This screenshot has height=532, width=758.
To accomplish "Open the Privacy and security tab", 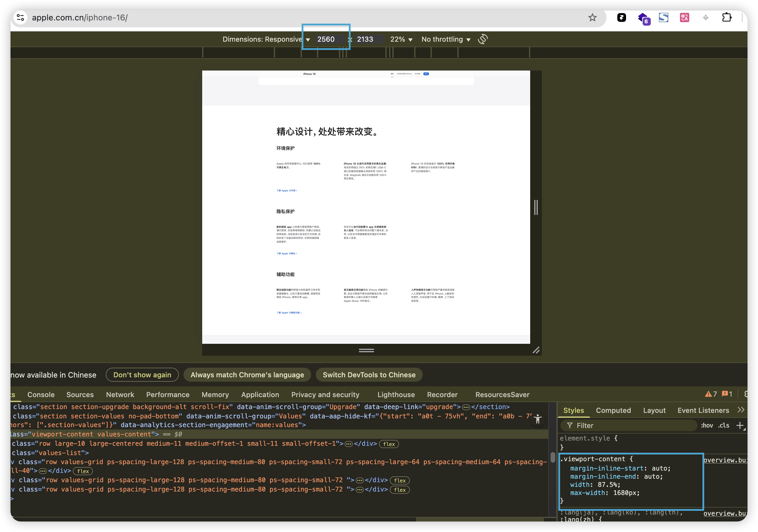I will point(325,394).
